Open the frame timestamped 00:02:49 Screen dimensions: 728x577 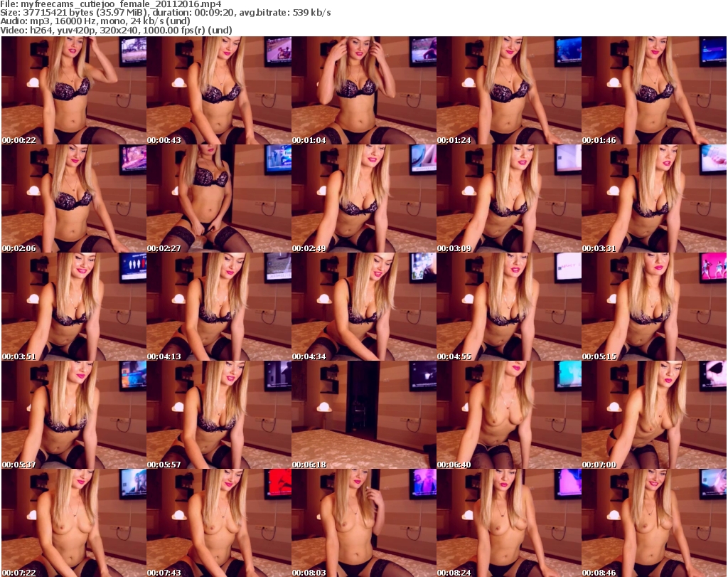(x=363, y=198)
